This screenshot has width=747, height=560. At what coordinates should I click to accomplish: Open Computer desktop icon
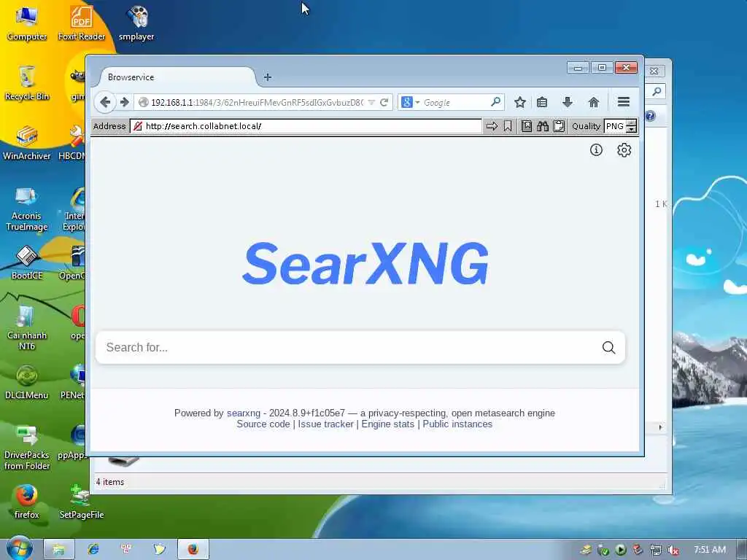[x=27, y=23]
